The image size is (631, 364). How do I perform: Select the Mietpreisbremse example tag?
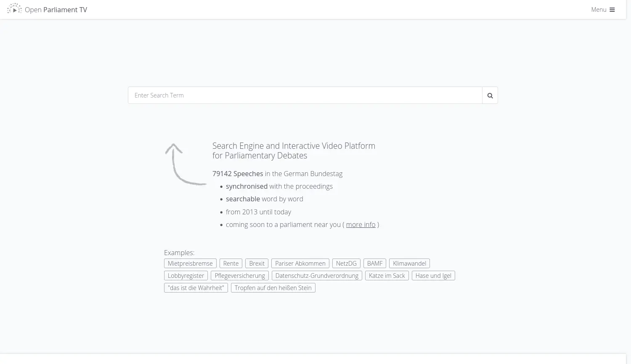click(x=190, y=264)
